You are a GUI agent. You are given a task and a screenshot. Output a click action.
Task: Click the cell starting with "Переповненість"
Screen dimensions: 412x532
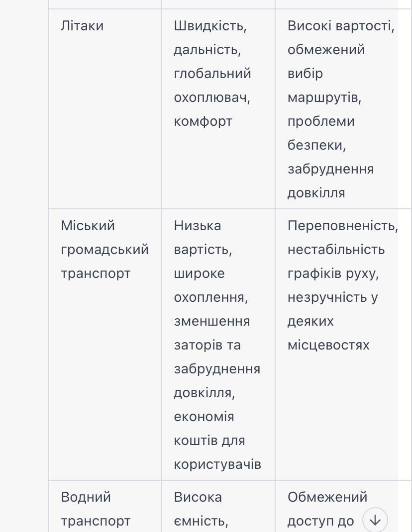click(342, 285)
